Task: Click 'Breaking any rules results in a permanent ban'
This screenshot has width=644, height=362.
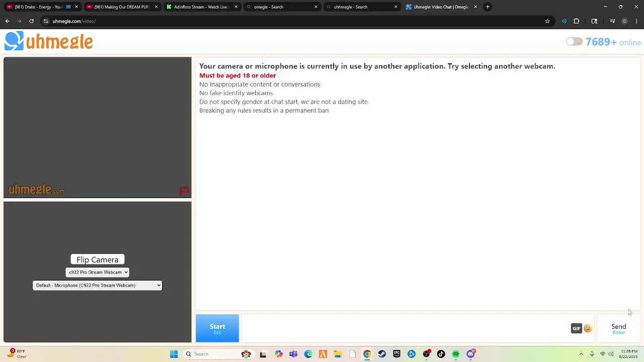Action: coord(264,111)
